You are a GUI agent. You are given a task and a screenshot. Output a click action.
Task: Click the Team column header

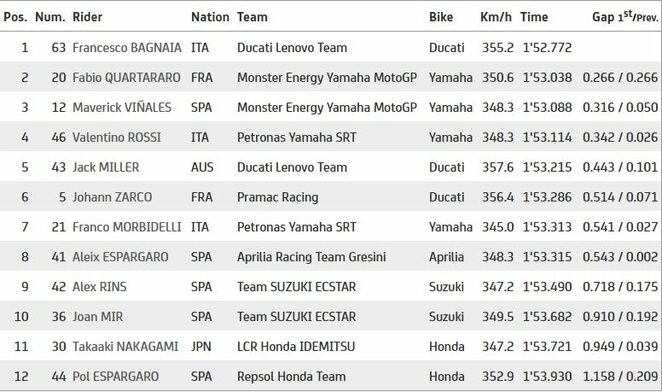tap(252, 17)
